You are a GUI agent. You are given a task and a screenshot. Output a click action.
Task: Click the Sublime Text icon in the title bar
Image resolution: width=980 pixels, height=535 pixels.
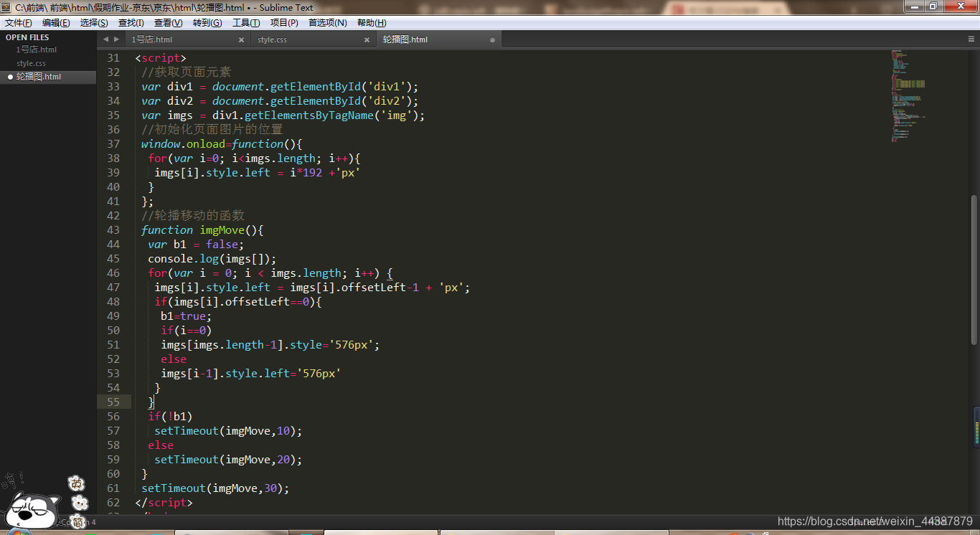[6, 6]
